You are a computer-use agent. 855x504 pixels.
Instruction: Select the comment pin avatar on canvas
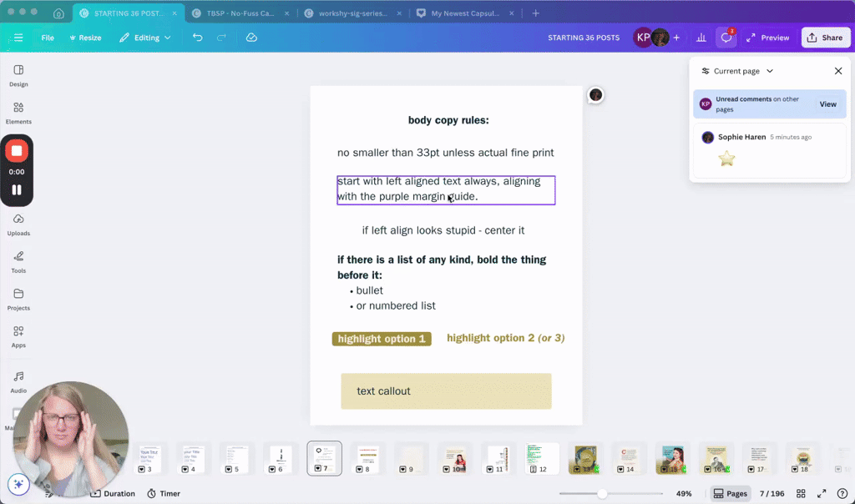(x=595, y=95)
